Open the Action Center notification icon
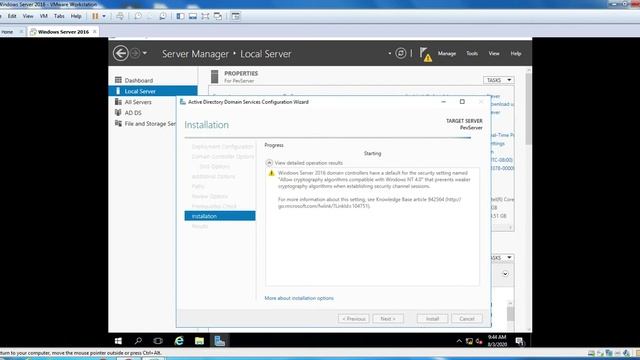 point(520,341)
